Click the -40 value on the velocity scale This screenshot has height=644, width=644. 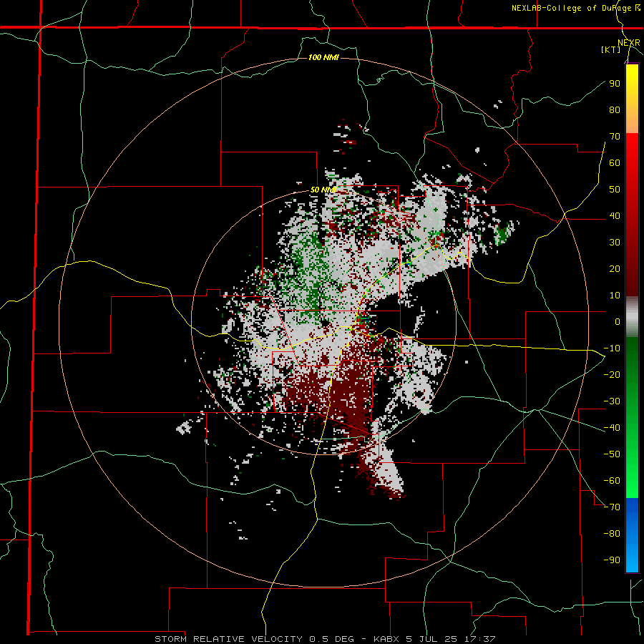pos(612,428)
